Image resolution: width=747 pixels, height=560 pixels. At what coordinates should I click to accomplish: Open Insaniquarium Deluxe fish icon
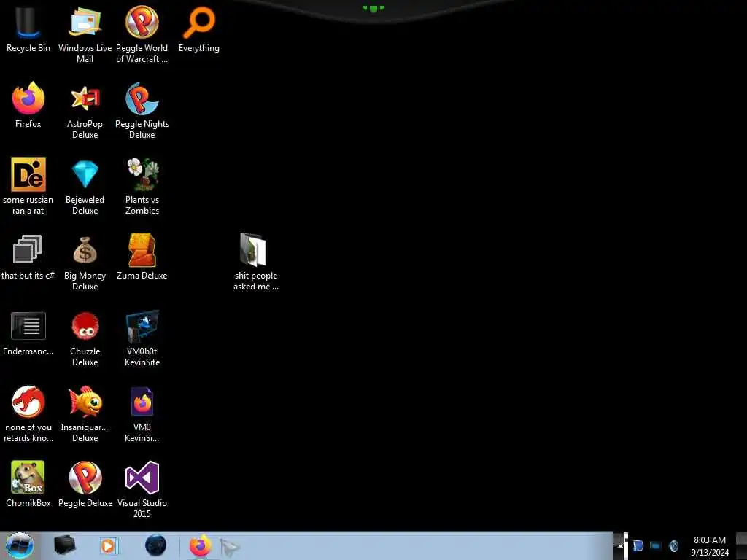click(x=85, y=414)
